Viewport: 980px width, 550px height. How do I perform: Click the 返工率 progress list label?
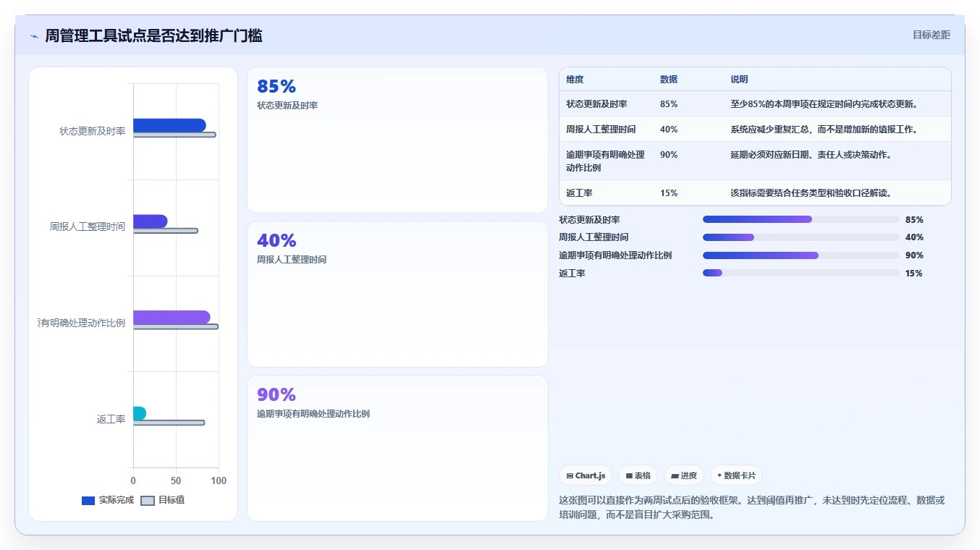click(x=572, y=274)
